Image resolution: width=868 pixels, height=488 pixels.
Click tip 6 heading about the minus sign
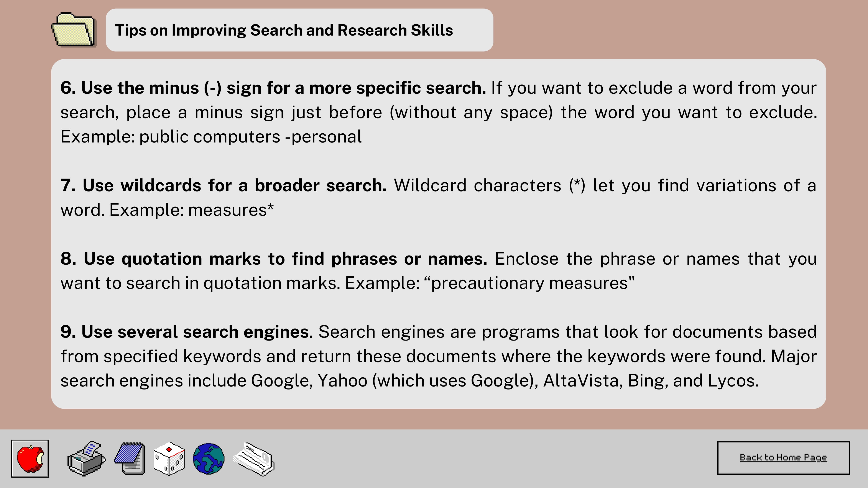pyautogui.click(x=273, y=88)
